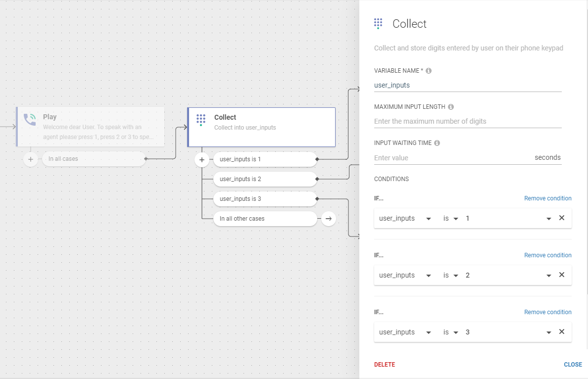The height and width of the screenshot is (379, 588).
Task: Open the variable dropdown in the first condition
Action: [x=428, y=219]
